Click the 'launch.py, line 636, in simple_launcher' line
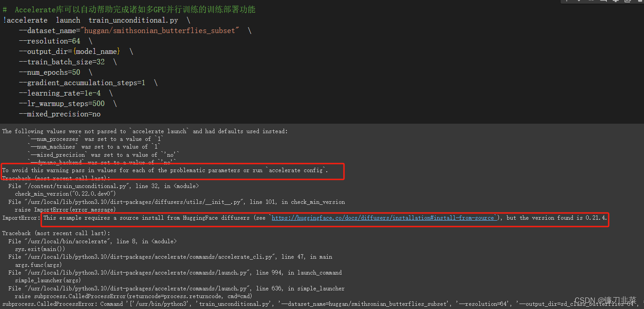Screen dimensions: 644x309 click(x=176, y=289)
